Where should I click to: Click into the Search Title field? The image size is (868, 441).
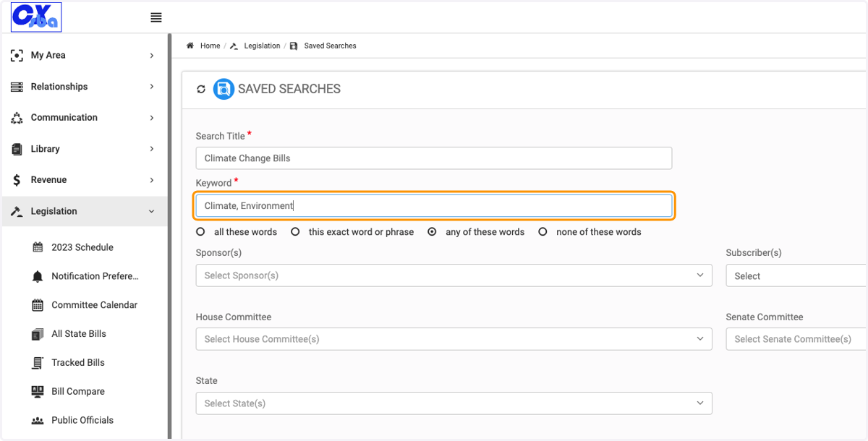point(434,158)
